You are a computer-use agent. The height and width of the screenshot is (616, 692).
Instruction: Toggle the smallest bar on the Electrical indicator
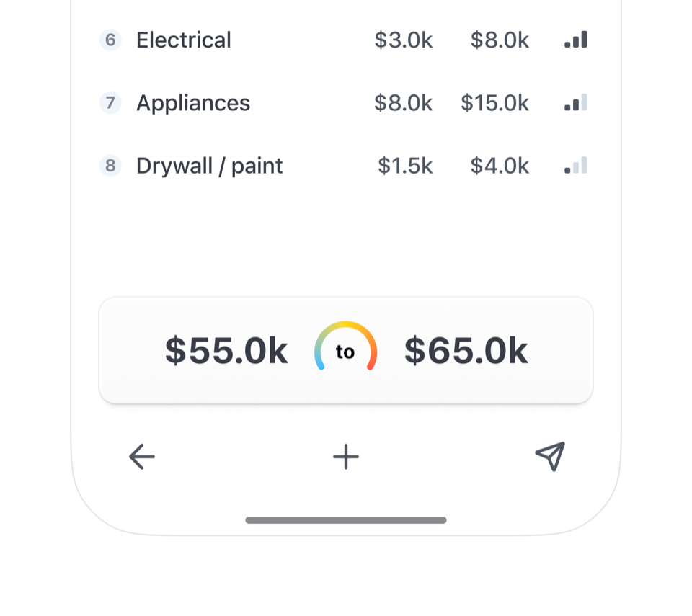[569, 43]
